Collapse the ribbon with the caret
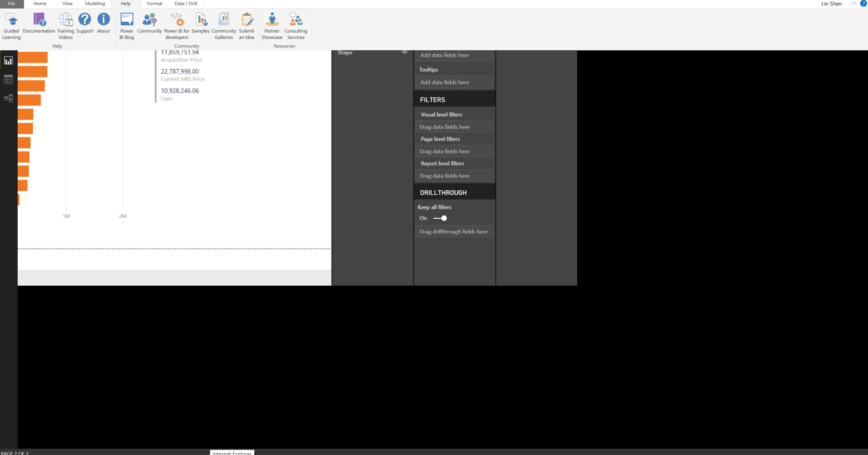This screenshot has width=868, height=455. coord(854,4)
